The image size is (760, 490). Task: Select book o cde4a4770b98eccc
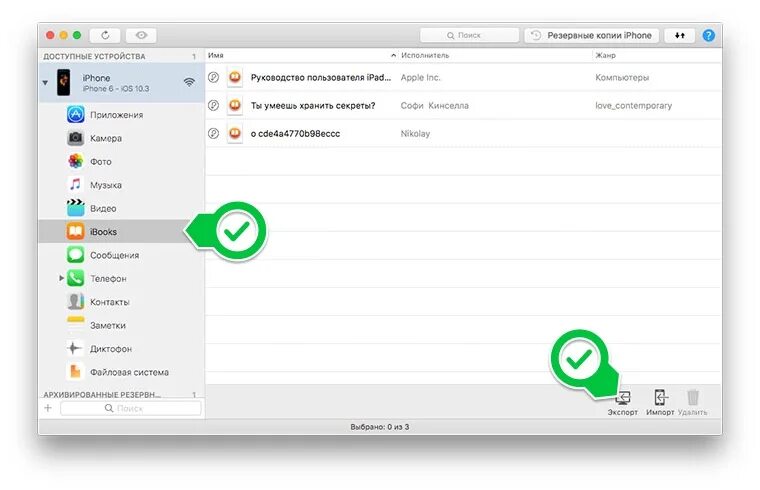pyautogui.click(x=463, y=133)
